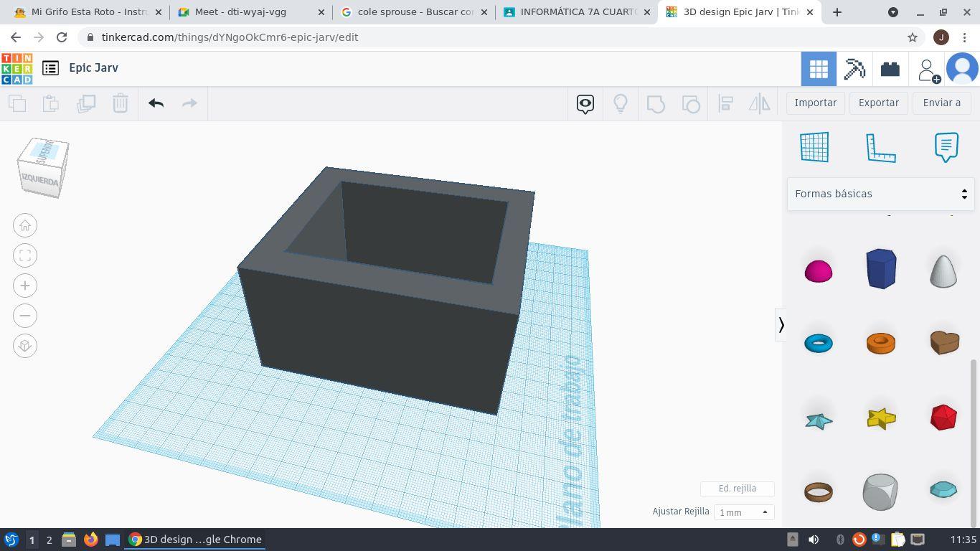The height and width of the screenshot is (551, 980).
Task: Select the Notes tool icon
Action: (x=946, y=147)
